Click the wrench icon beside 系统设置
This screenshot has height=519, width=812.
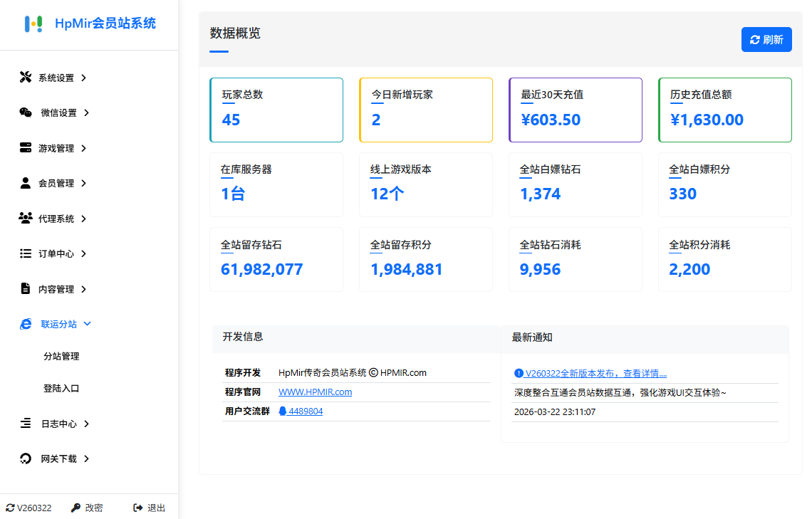tap(26, 78)
